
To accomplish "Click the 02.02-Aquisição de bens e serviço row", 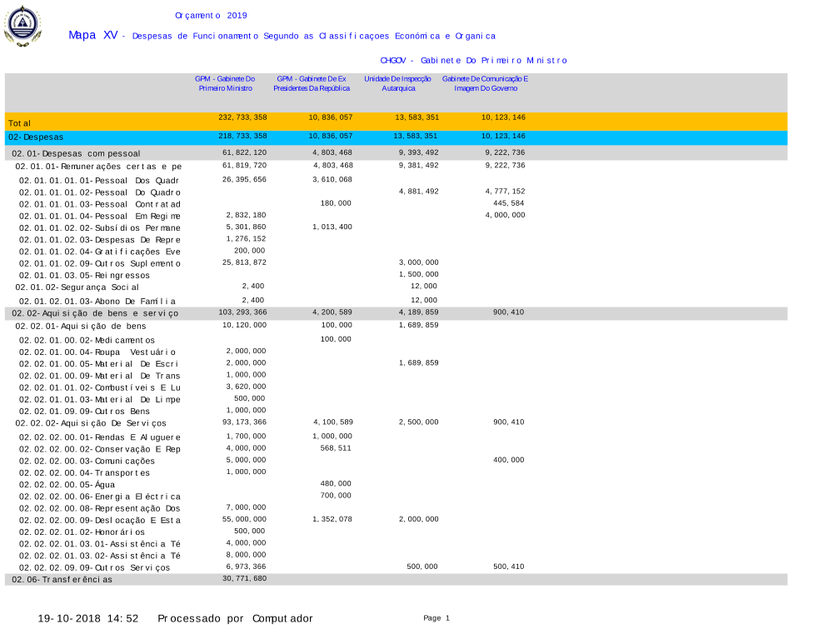I will coord(95,313).
